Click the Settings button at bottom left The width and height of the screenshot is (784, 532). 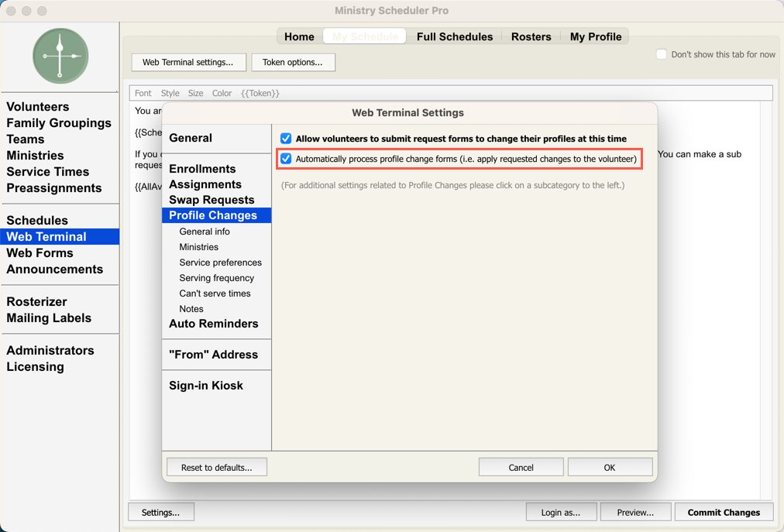pos(161,512)
